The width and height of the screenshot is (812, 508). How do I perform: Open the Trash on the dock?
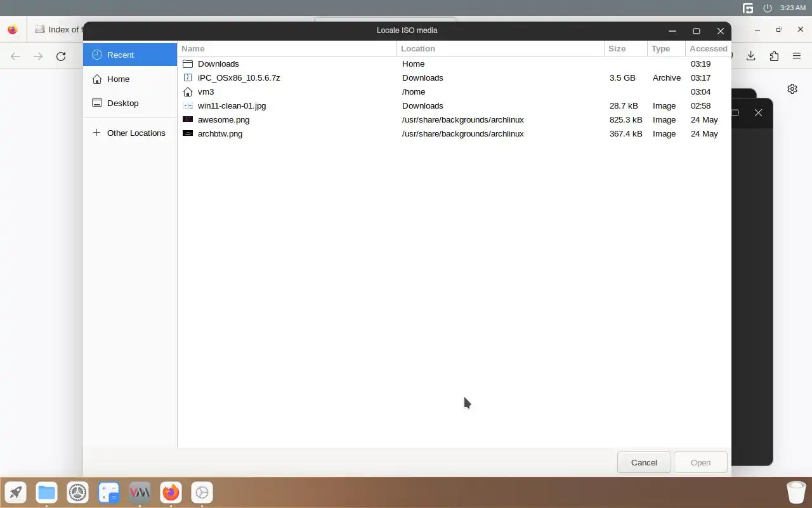(x=796, y=492)
